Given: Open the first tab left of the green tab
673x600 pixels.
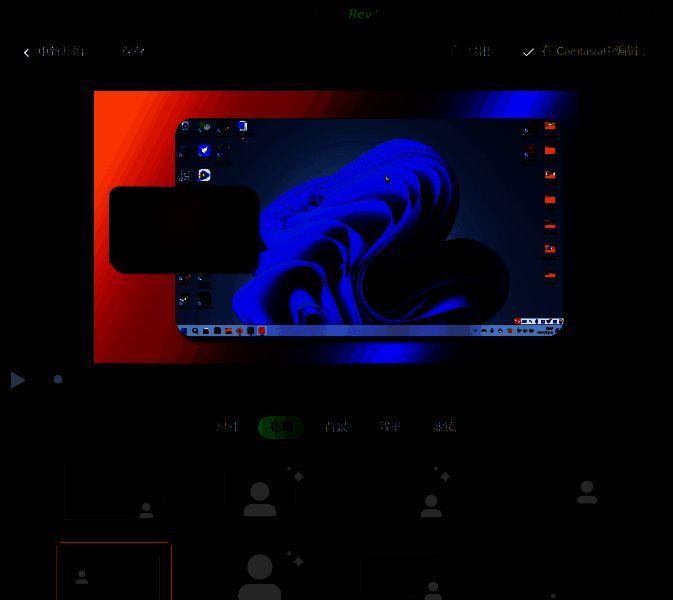Looking at the screenshot, I should pyautogui.click(x=228, y=427).
